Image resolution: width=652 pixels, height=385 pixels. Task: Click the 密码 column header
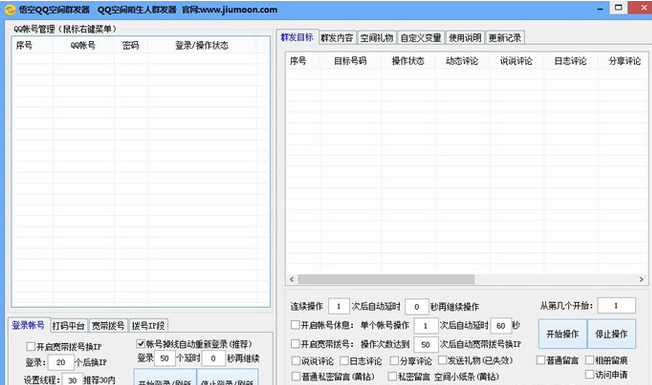pyautogui.click(x=131, y=45)
